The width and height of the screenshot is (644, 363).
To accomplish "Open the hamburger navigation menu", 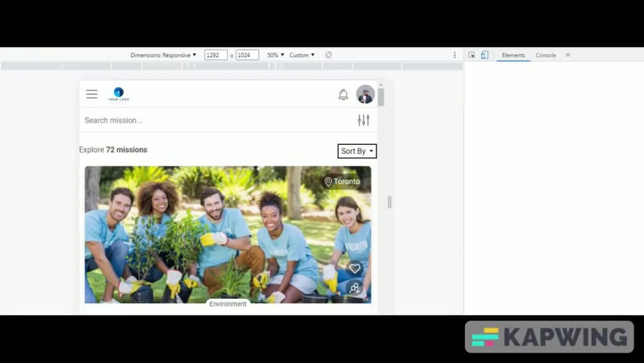I will 92,94.
